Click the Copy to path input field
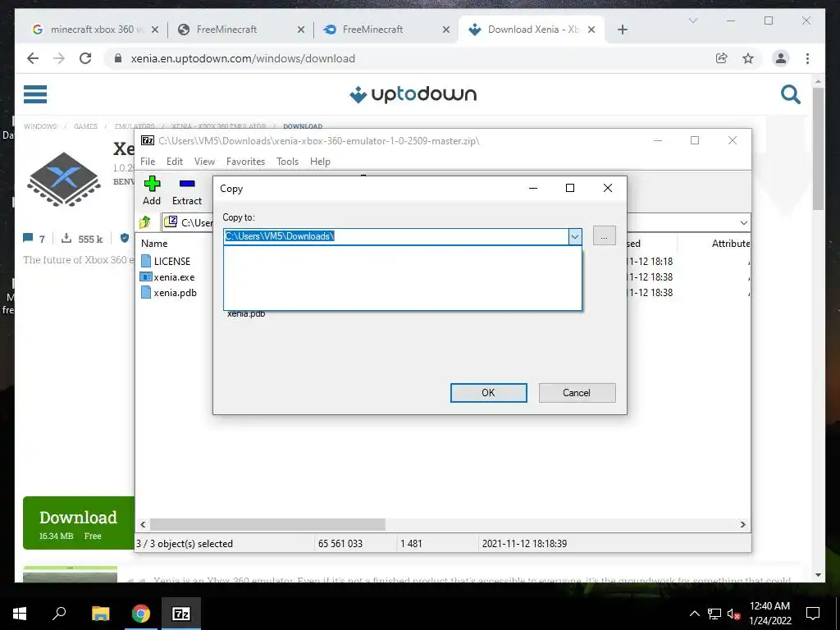840x630 pixels. pyautogui.click(x=396, y=236)
